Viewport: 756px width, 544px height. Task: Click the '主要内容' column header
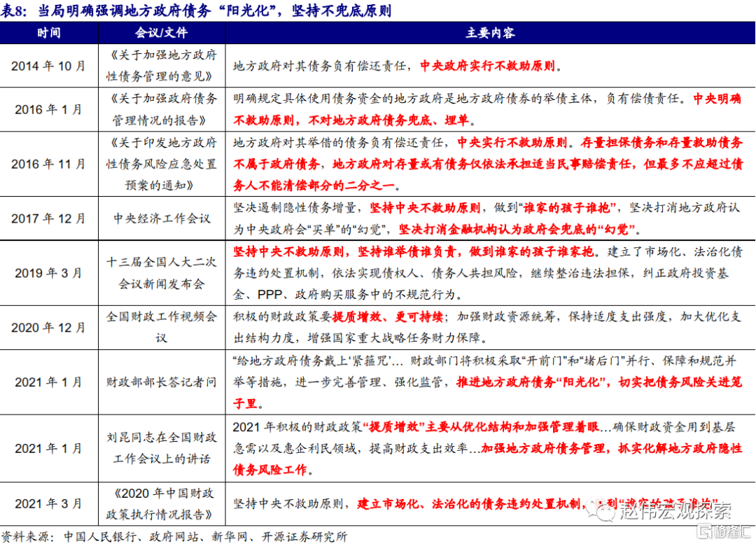[490, 33]
